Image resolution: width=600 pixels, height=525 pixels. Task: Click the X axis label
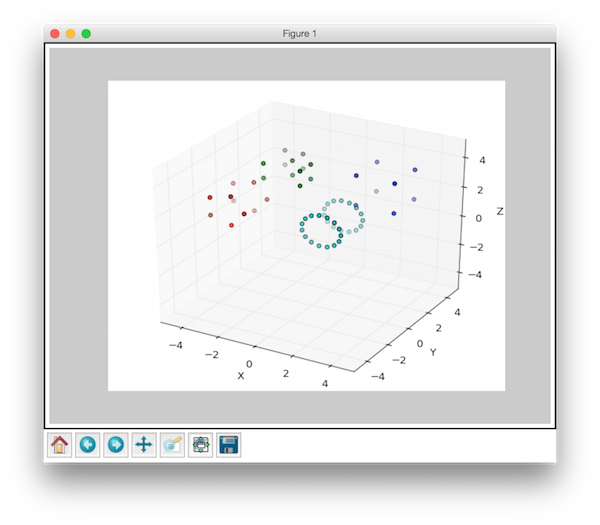click(x=240, y=376)
